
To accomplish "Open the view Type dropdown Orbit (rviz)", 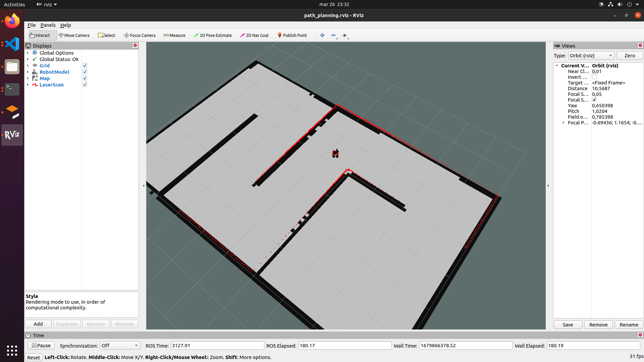I will point(591,56).
